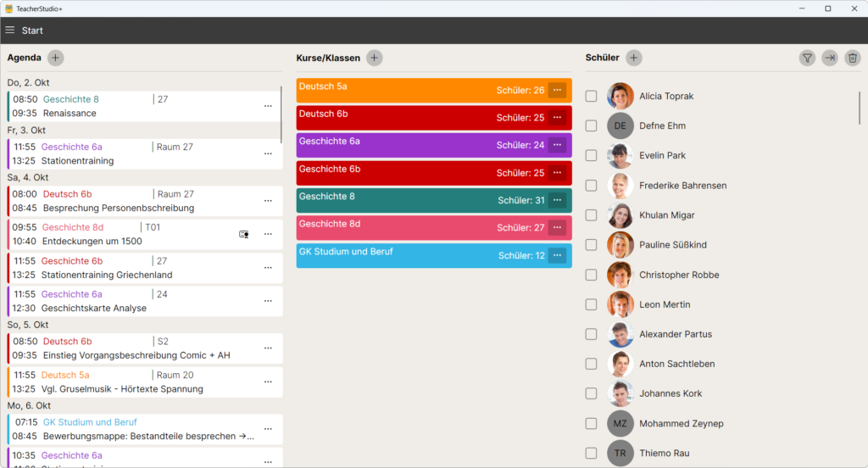Add a new Kurse/Klassen course
The image size is (868, 468).
pyautogui.click(x=374, y=58)
